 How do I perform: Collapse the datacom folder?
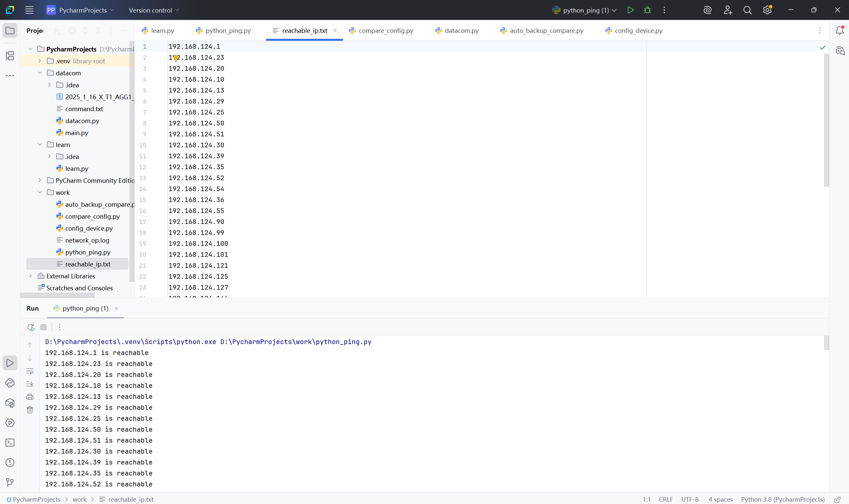tap(40, 73)
